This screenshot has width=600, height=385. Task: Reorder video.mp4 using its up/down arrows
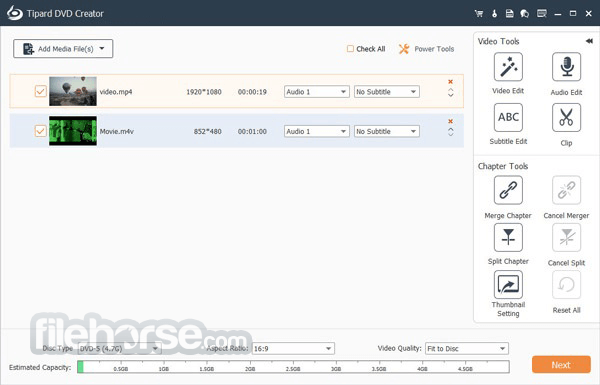(x=450, y=93)
